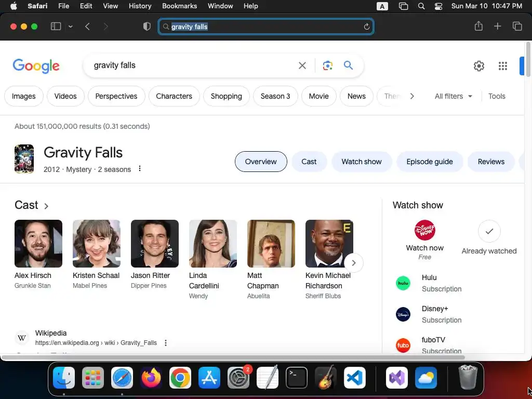532x399 pixels.
Task: Select the Season 3 filter chip
Action: click(x=275, y=96)
